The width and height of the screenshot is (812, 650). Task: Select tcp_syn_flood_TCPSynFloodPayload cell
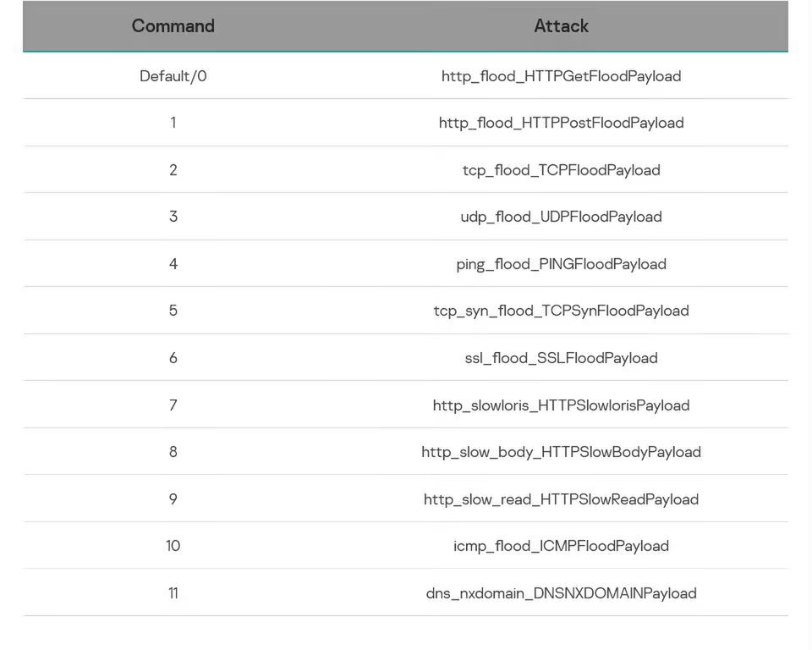point(561,311)
